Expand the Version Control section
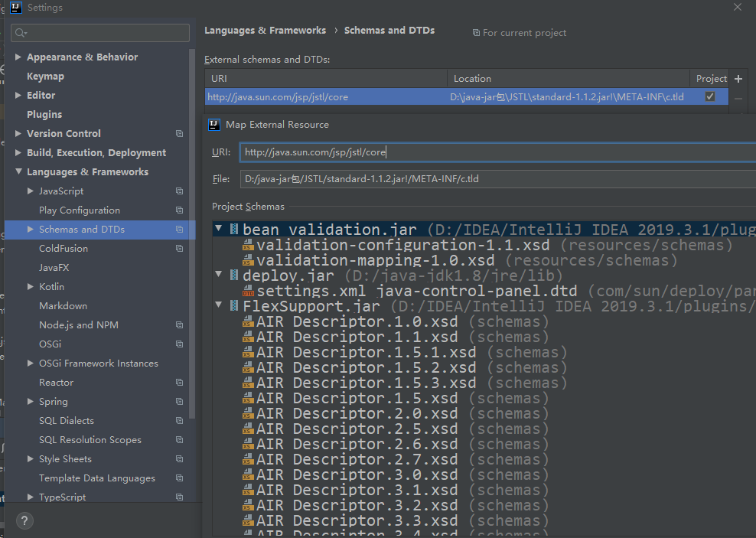The height and width of the screenshot is (538, 756). pyautogui.click(x=18, y=133)
